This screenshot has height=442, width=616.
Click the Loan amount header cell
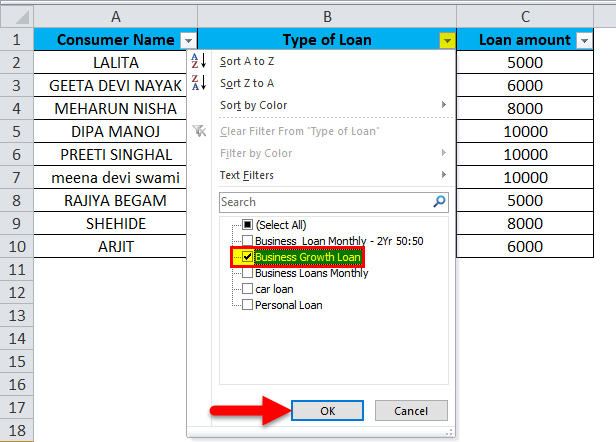(525, 40)
